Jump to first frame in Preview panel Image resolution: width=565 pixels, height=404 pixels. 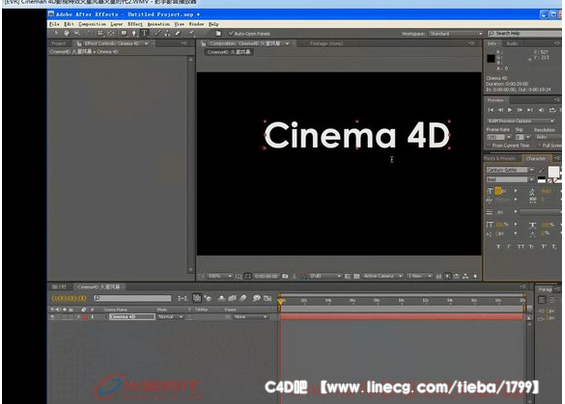tap(490, 110)
